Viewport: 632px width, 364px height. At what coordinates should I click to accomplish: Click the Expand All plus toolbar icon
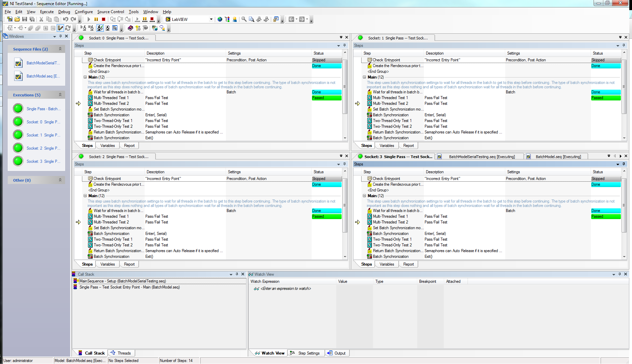point(46,28)
